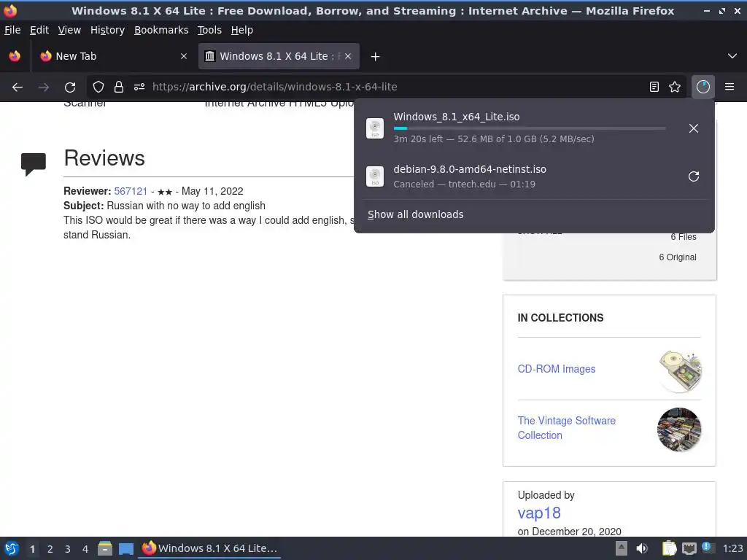Click the 1:23 taskbar clock
Viewport: 747px width, 560px height.
coord(732,548)
